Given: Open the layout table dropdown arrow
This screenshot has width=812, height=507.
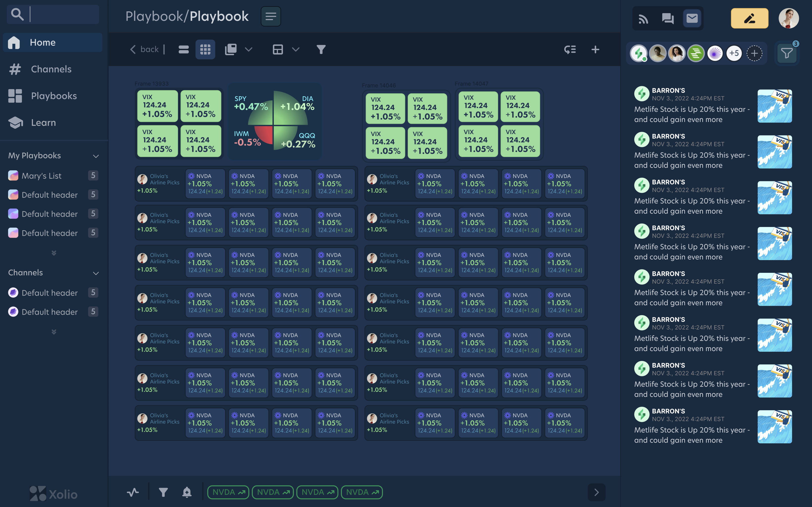Looking at the screenshot, I should pos(295,50).
